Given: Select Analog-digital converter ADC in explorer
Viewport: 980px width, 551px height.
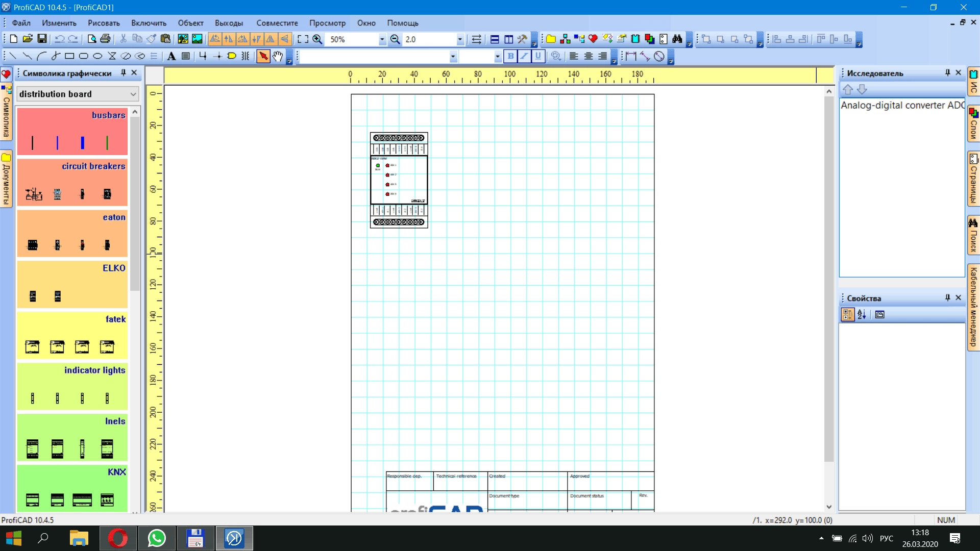Looking at the screenshot, I should 902,105.
